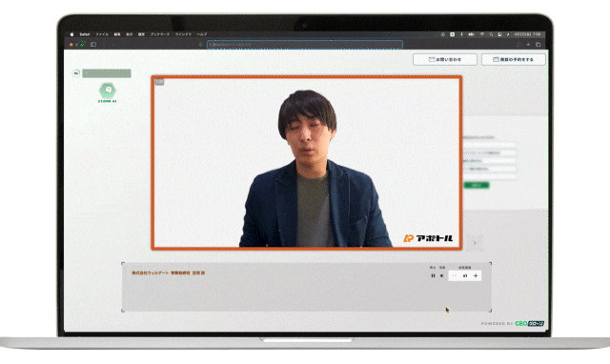The height and width of the screenshot is (364, 610).
Task: Click the Safari forward arrow
Action: [113, 45]
